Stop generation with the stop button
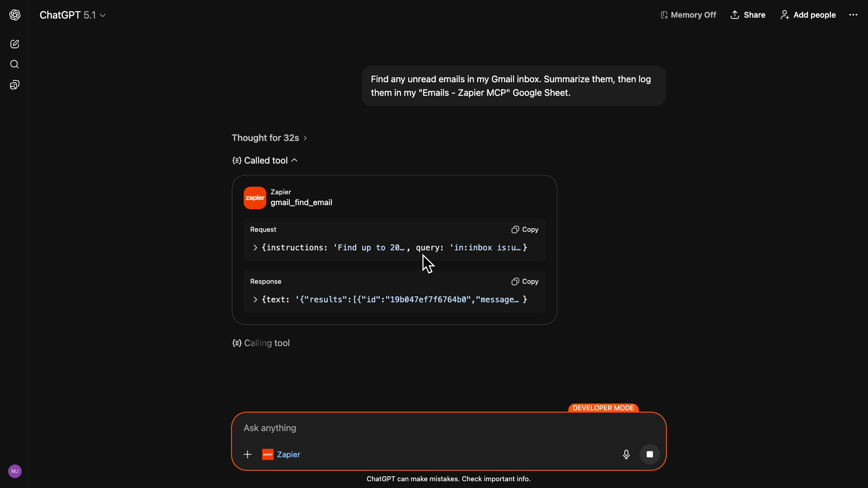This screenshot has width=868, height=488. coord(650,455)
